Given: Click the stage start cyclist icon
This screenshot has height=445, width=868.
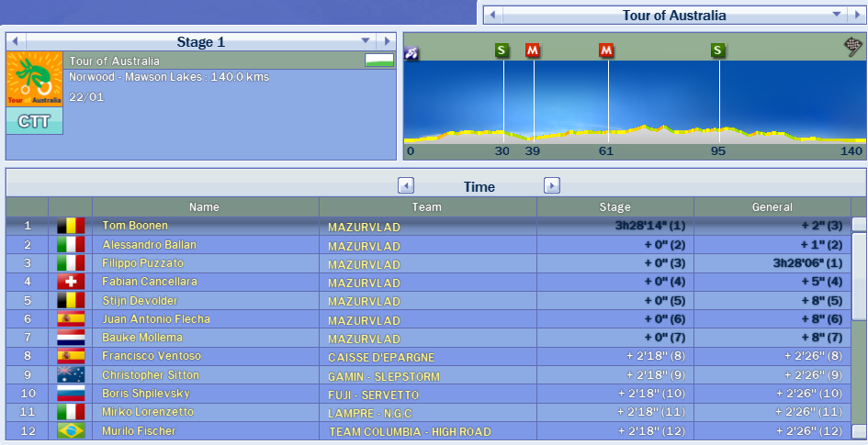Looking at the screenshot, I should point(411,53).
